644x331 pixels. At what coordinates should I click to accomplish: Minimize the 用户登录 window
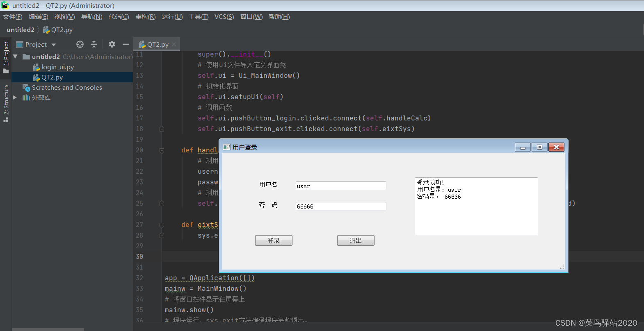point(523,147)
